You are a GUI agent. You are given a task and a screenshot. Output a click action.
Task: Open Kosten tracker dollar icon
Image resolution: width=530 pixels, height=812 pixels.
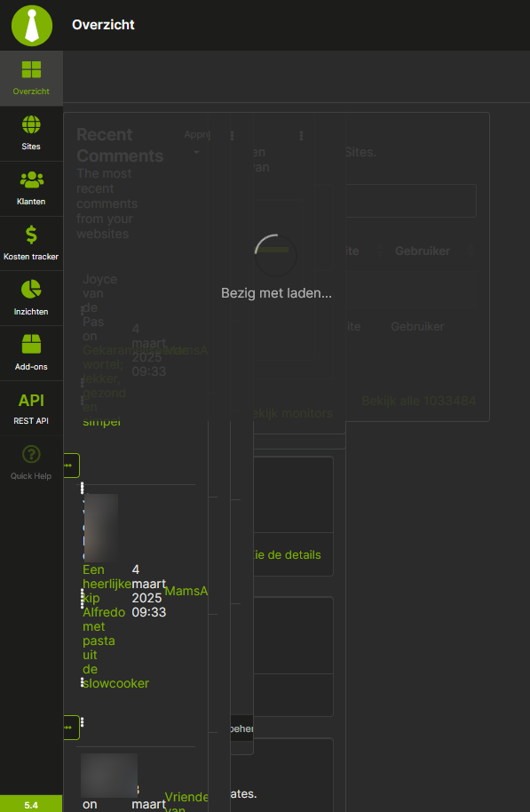(x=31, y=235)
